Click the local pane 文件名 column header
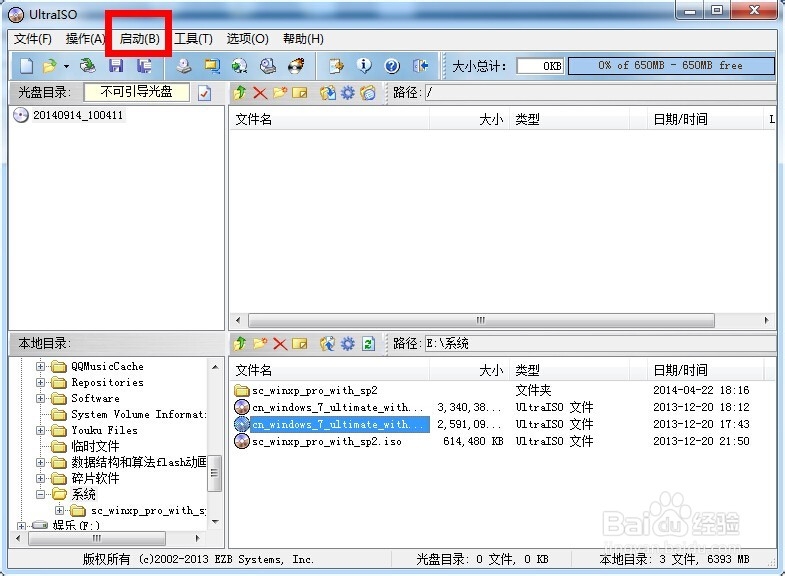The width and height of the screenshot is (785, 576). pos(330,370)
